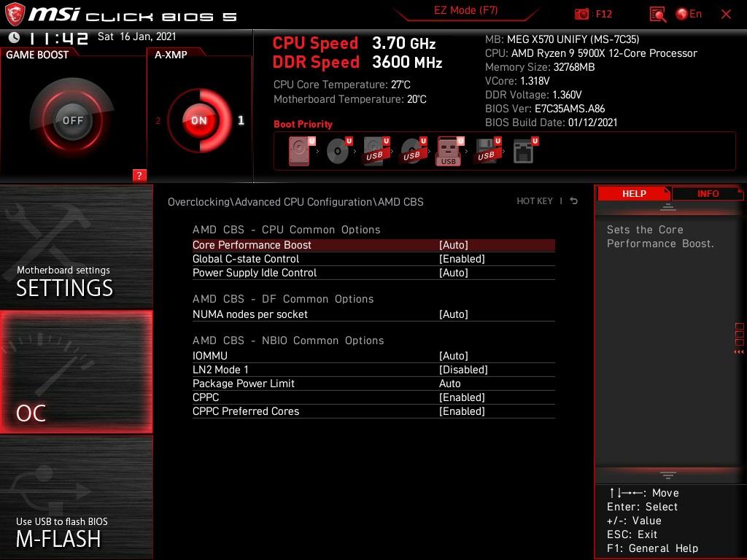Click the AMD CBS - NBIO Common Options header
747x560 pixels.
288,341
